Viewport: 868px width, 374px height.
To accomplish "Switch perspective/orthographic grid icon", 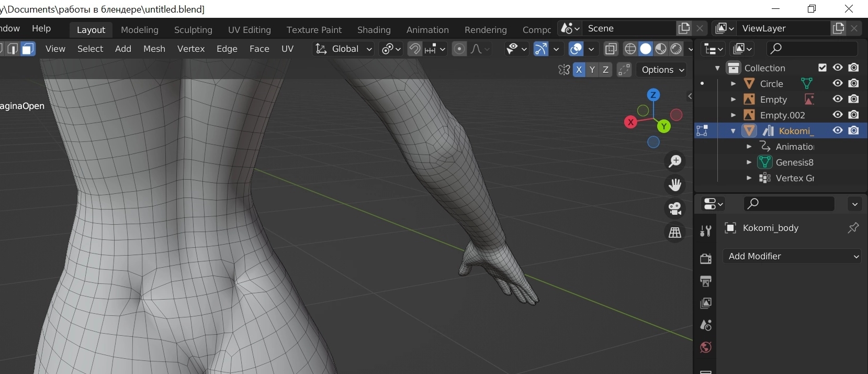I will click(x=675, y=232).
